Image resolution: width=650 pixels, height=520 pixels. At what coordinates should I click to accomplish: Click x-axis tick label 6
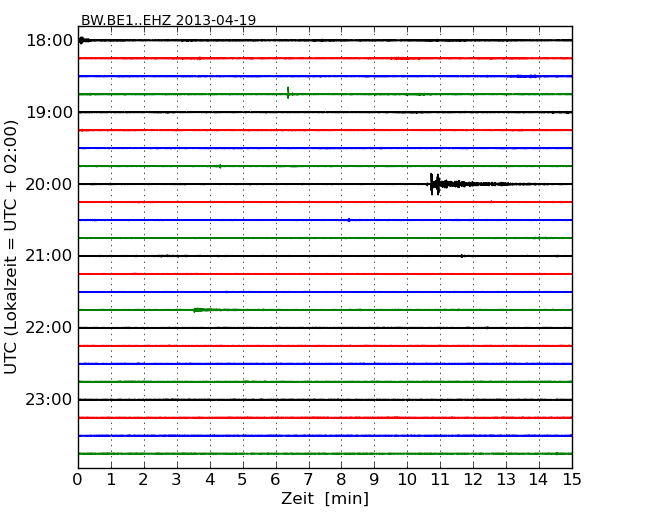pyautogui.click(x=276, y=480)
